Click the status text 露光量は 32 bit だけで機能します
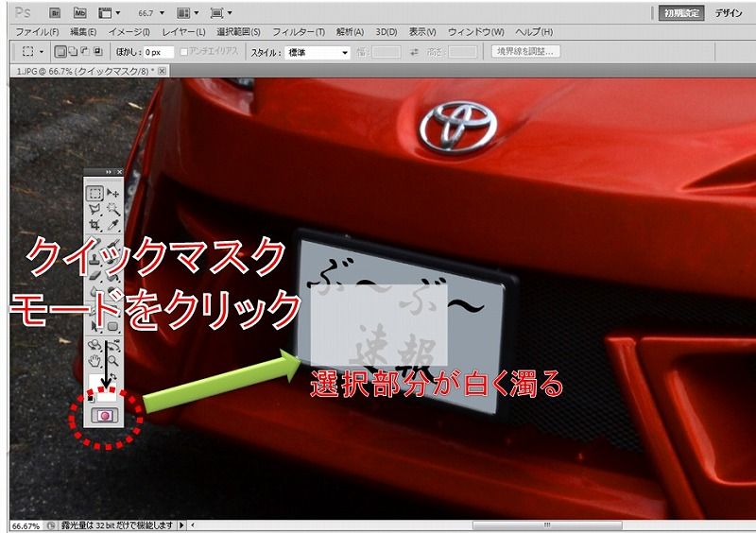The height and width of the screenshot is (533, 756). click(x=117, y=525)
